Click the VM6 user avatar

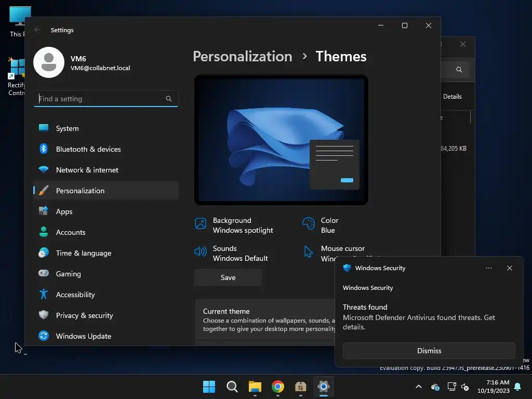coord(49,62)
